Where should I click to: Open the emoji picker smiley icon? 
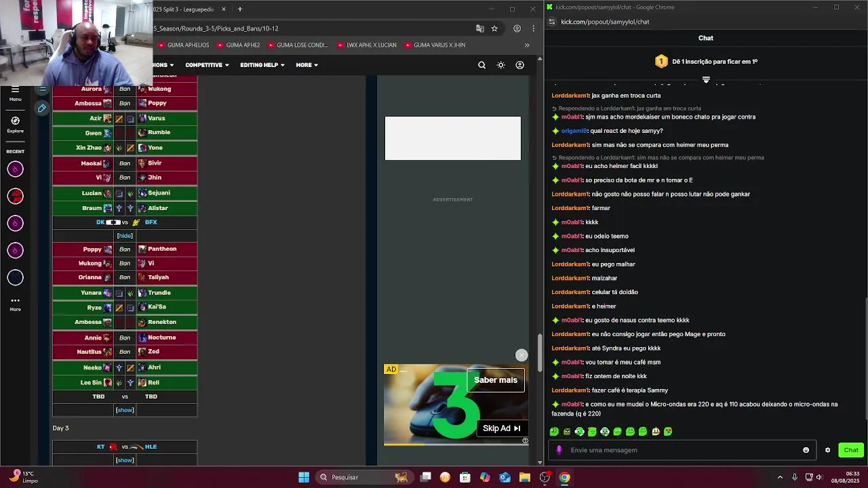806,450
